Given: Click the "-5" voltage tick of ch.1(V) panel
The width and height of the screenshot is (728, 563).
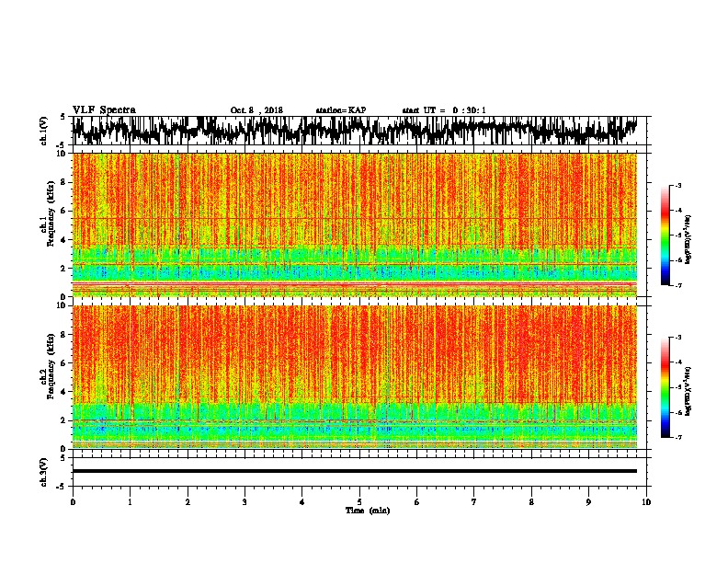Looking at the screenshot, I should click(x=62, y=145).
